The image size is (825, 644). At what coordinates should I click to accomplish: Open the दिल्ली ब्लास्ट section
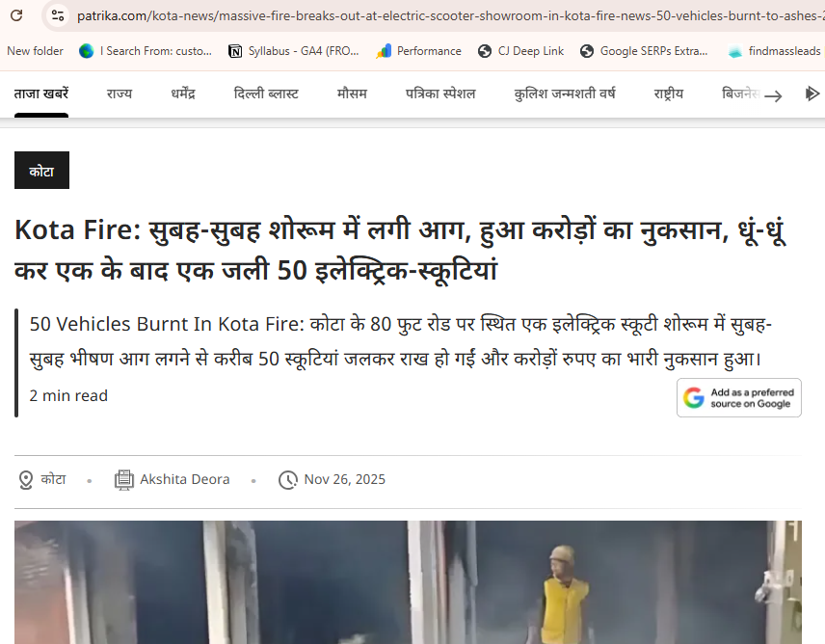tap(266, 94)
